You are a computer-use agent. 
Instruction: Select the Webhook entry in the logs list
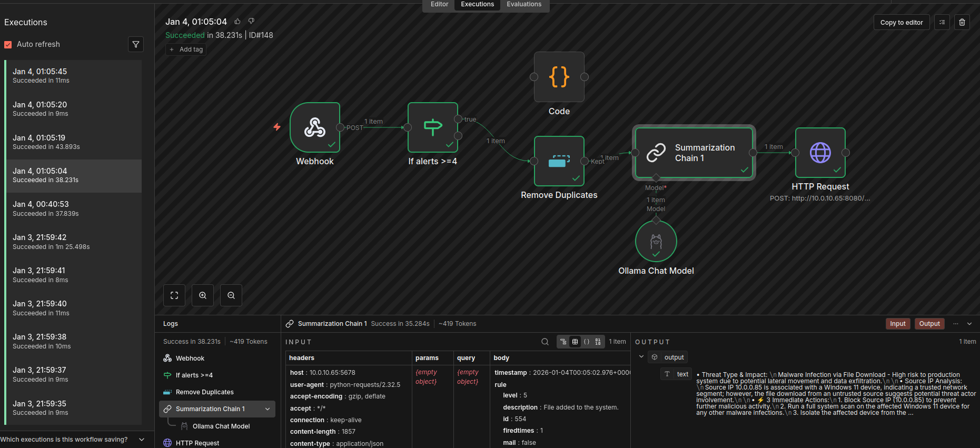(x=217, y=359)
